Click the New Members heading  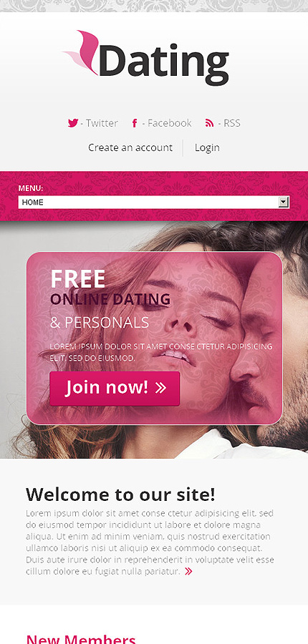point(81,639)
